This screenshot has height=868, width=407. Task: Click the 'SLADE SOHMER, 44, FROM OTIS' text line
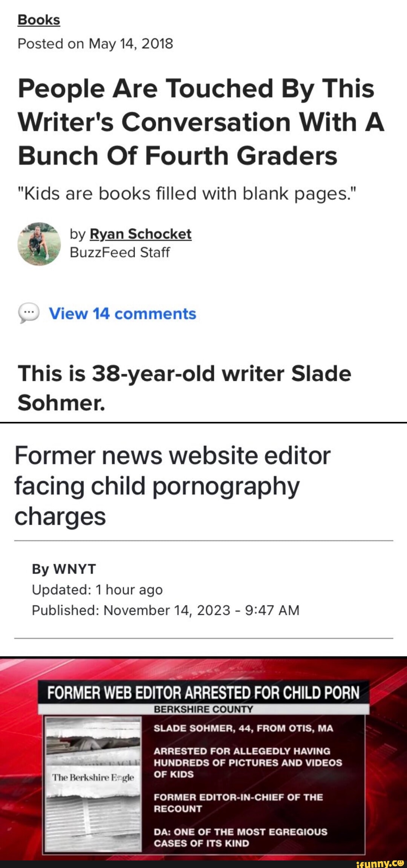click(243, 728)
